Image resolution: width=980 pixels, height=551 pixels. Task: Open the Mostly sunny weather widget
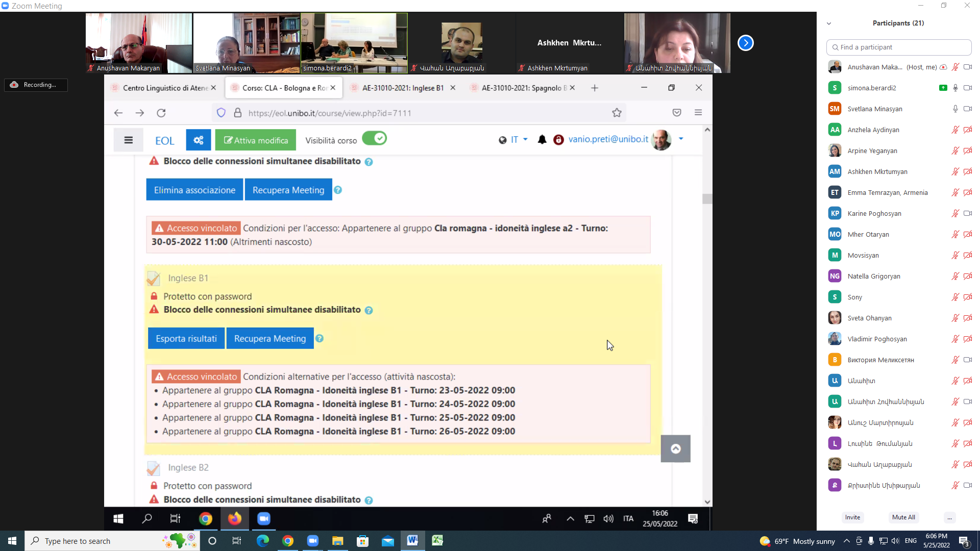tap(797, 541)
